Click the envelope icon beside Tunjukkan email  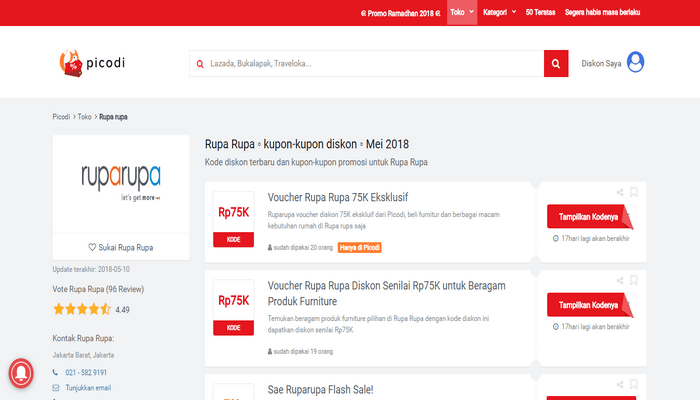(x=56, y=388)
